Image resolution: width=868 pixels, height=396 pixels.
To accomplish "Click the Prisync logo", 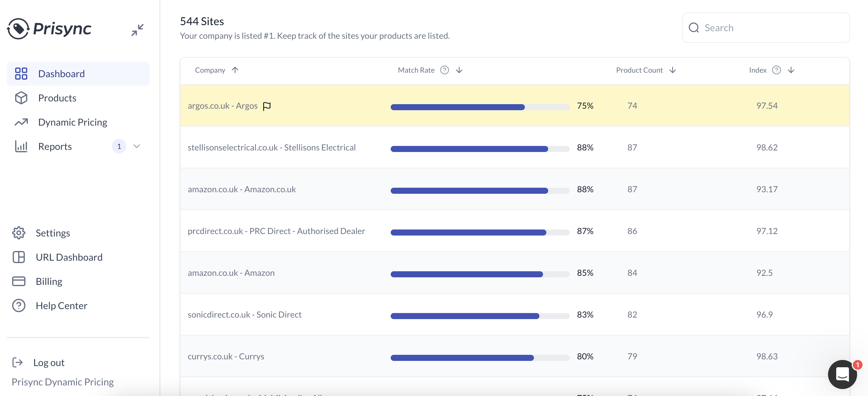I will point(49,29).
